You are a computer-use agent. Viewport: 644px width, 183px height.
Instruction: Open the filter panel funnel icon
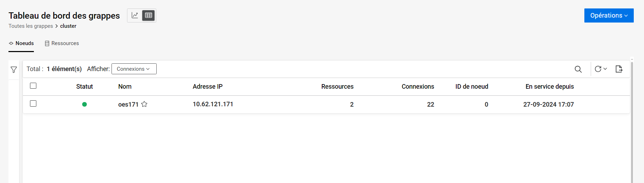pos(14,70)
